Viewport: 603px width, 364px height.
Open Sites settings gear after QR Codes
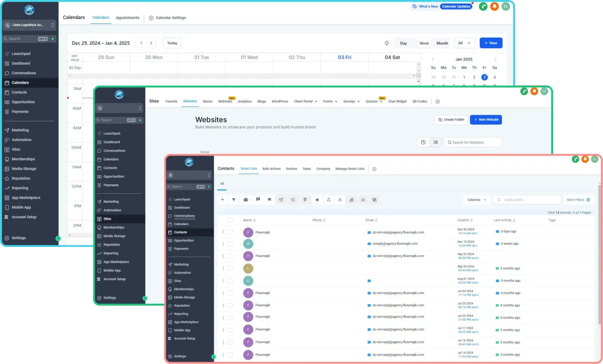click(x=438, y=101)
